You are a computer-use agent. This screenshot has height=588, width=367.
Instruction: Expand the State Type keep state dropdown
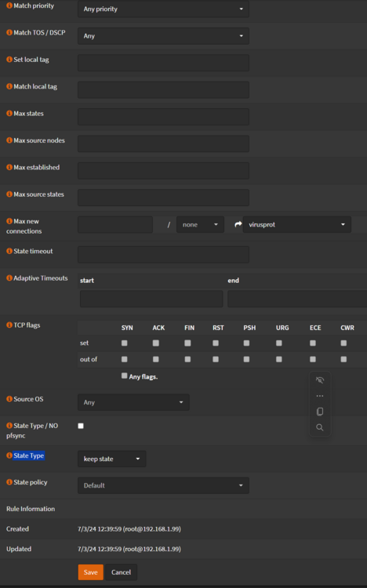click(x=112, y=459)
